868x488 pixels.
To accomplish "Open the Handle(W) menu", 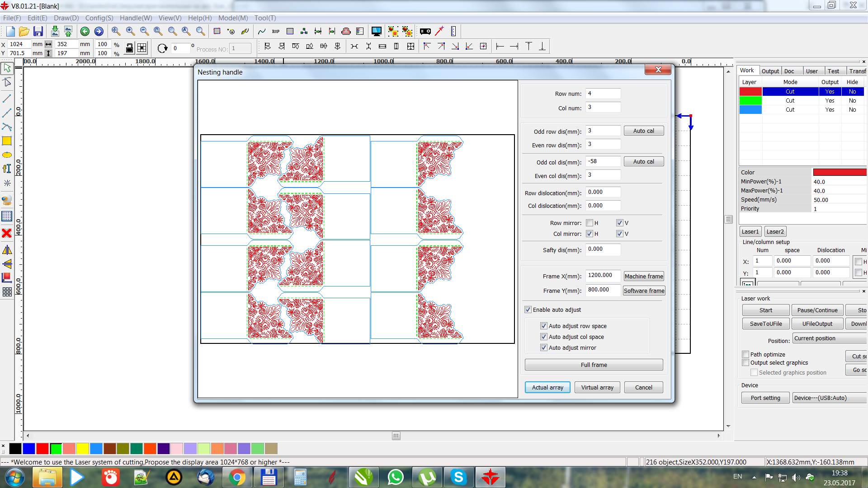I will (136, 18).
